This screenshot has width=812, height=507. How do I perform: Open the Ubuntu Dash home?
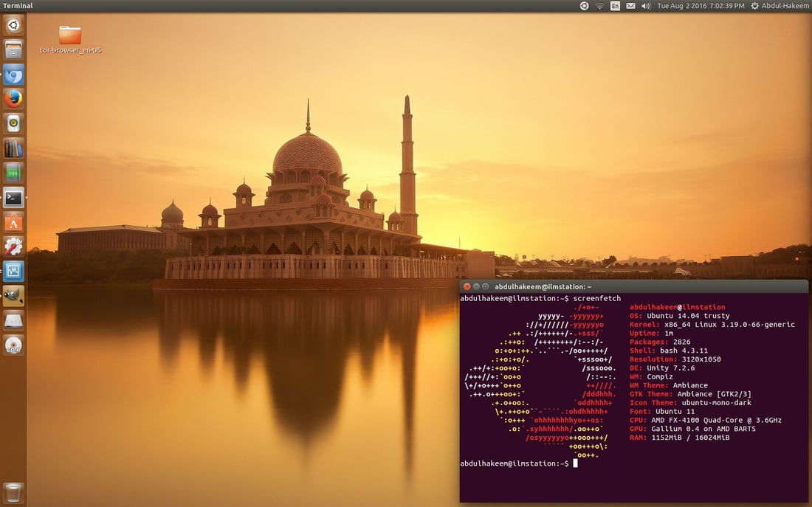click(x=13, y=24)
